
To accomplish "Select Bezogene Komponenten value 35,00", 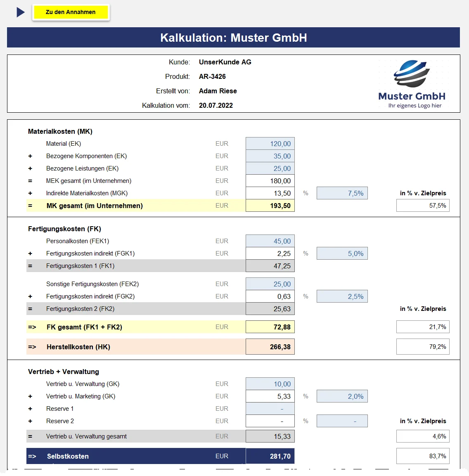I will pos(270,156).
